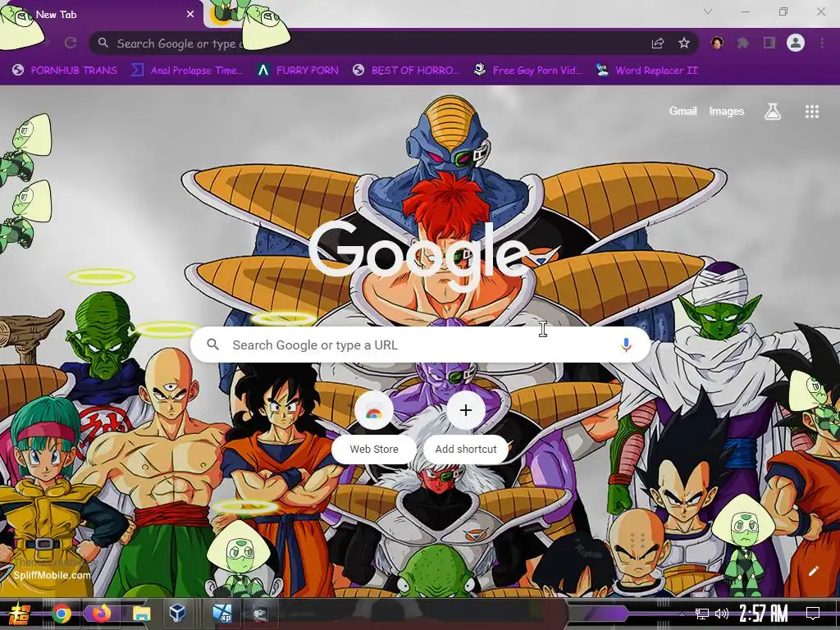
Task: Start voice search with microphone icon
Action: pyautogui.click(x=626, y=345)
